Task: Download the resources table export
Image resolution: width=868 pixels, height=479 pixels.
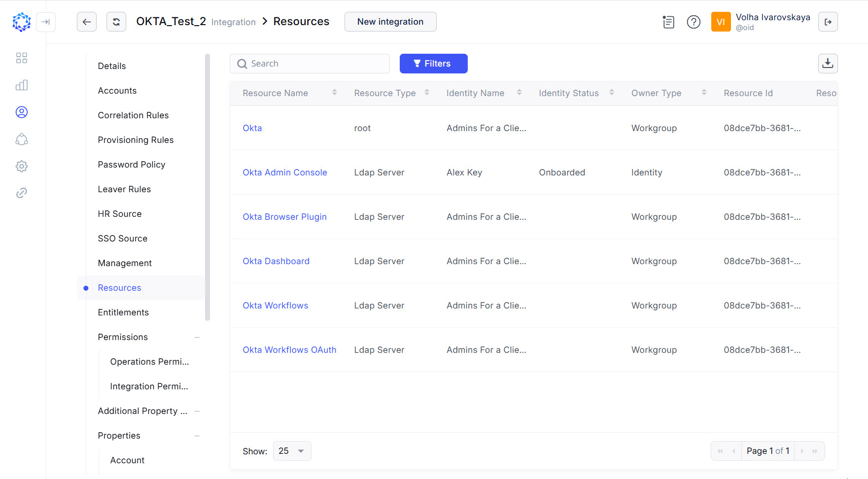Action: point(828,64)
